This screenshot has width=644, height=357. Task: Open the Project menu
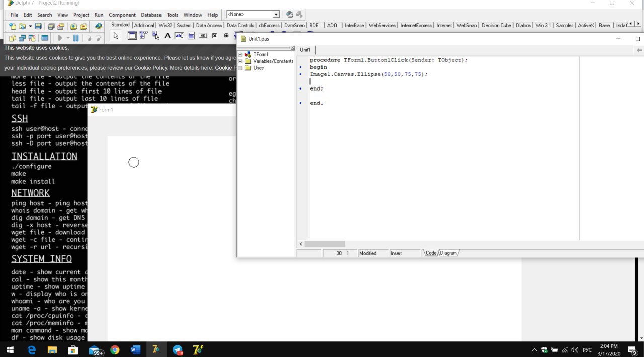(x=81, y=15)
